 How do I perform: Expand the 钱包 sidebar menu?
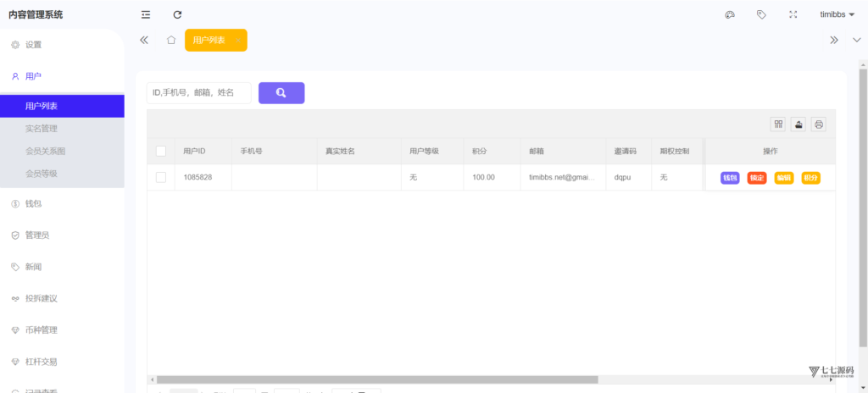(62, 203)
